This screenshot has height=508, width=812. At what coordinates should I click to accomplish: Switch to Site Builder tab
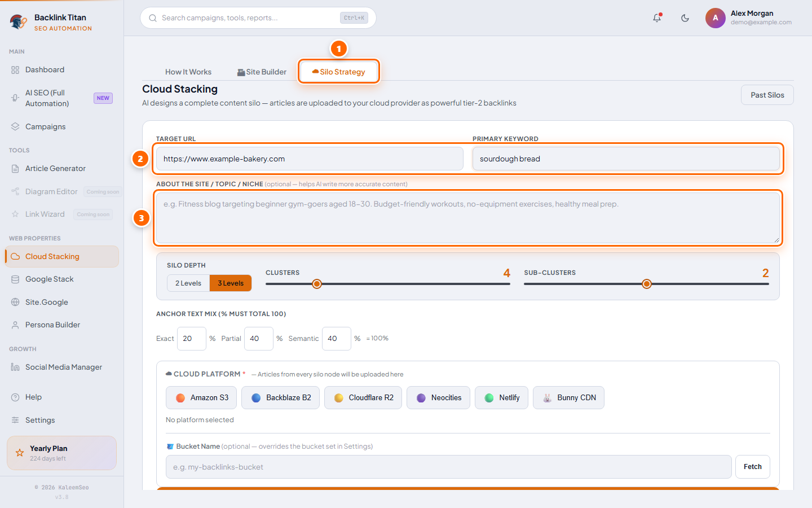click(262, 72)
